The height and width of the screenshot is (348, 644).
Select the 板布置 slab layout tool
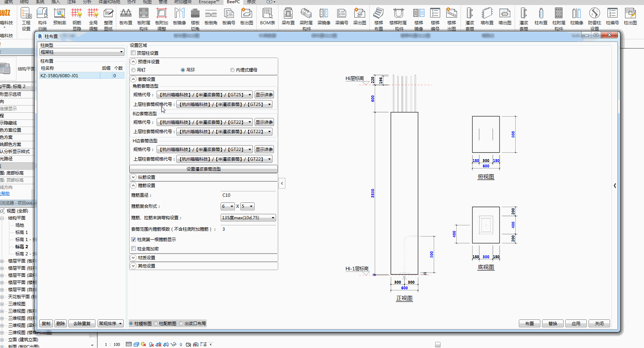126,16
